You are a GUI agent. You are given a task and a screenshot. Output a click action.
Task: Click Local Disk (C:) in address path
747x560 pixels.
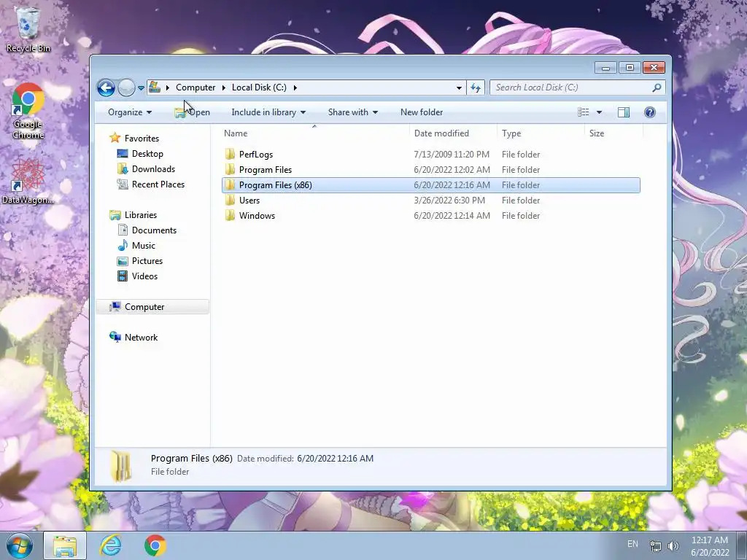(x=259, y=87)
